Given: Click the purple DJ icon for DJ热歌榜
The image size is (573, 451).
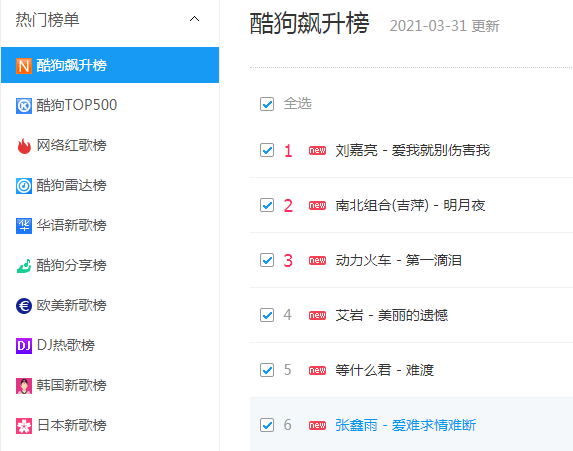Looking at the screenshot, I should [24, 346].
